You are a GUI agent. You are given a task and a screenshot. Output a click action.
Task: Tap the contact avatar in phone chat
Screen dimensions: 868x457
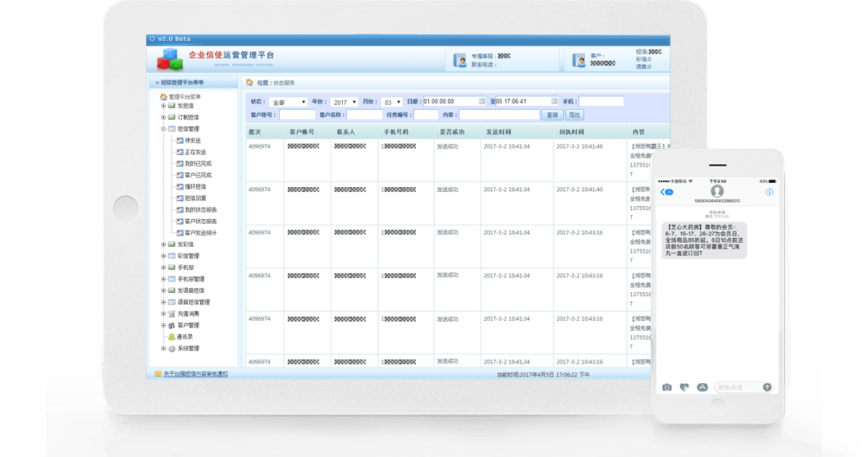[717, 190]
